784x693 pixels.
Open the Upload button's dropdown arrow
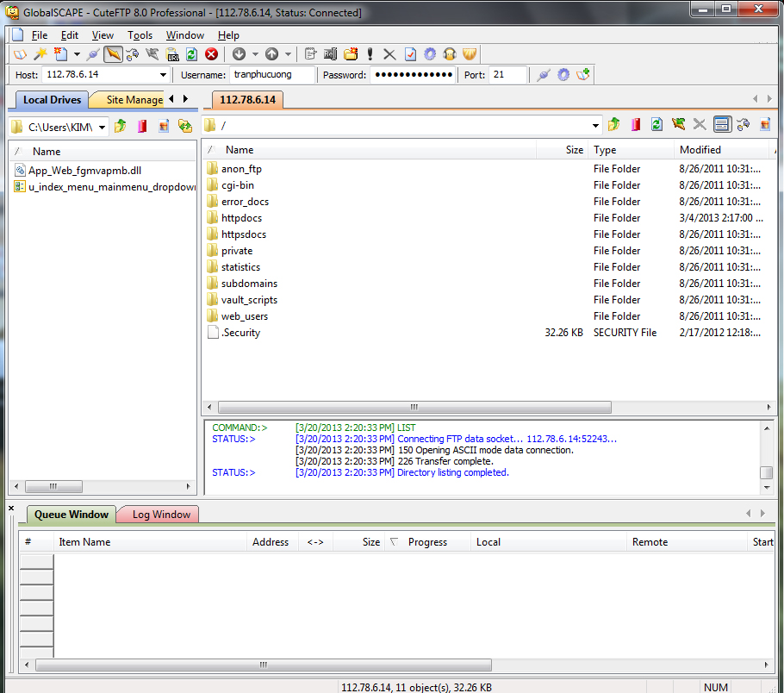[x=288, y=54]
